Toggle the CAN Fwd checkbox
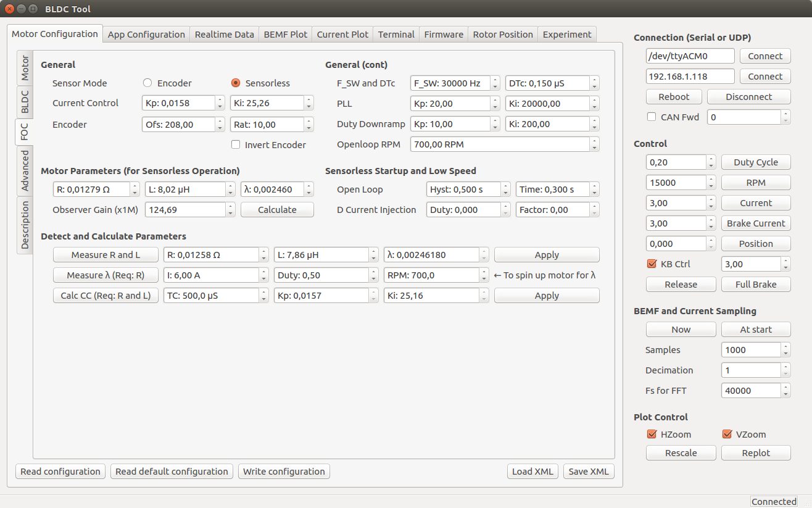The height and width of the screenshot is (508, 812). [x=651, y=117]
